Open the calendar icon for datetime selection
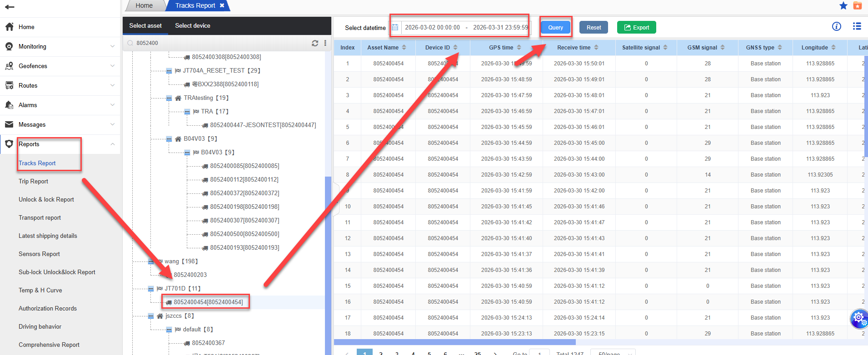Screen dimensions: 868x355 pos(395,28)
